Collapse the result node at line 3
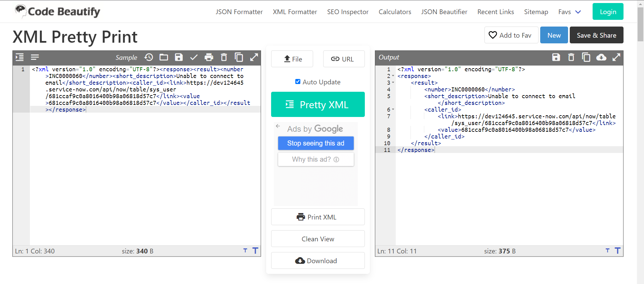644x284 pixels. [x=393, y=83]
